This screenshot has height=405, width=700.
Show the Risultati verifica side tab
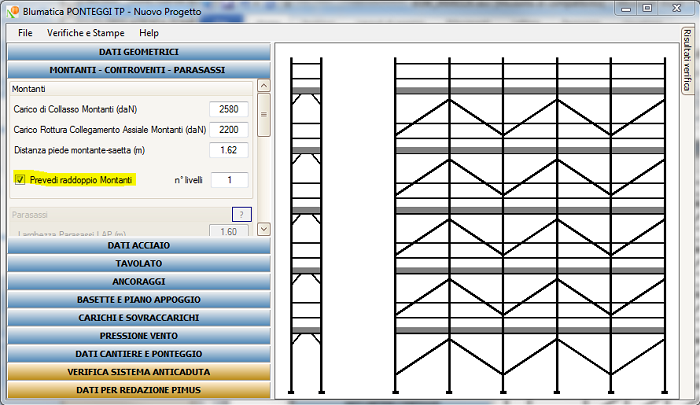click(689, 62)
